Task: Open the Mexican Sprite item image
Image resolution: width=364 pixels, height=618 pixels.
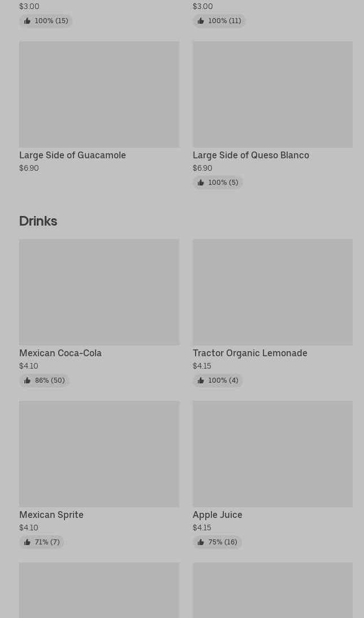Action: pyautogui.click(x=99, y=454)
